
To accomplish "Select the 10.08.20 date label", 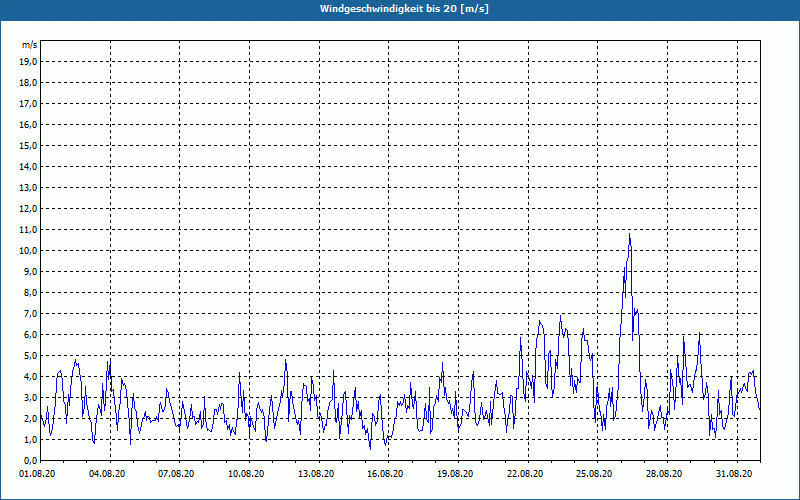I will tap(246, 474).
